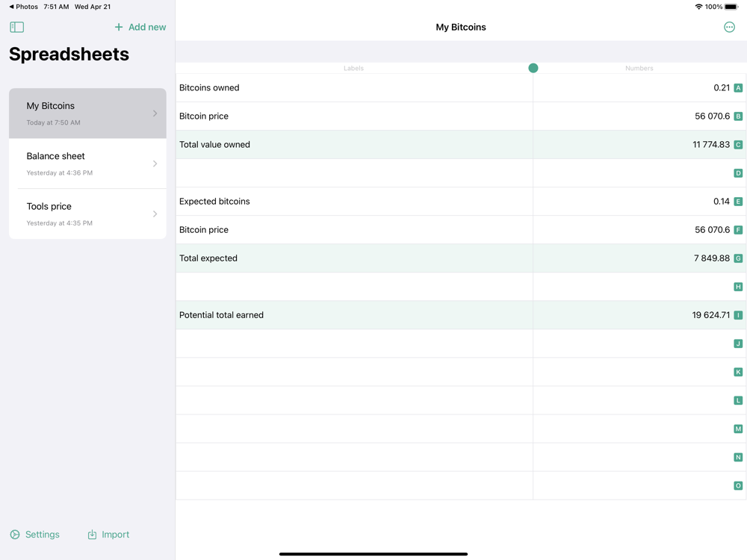Click the row D letter badge
Image resolution: width=747 pixels, height=560 pixels.
point(738,173)
